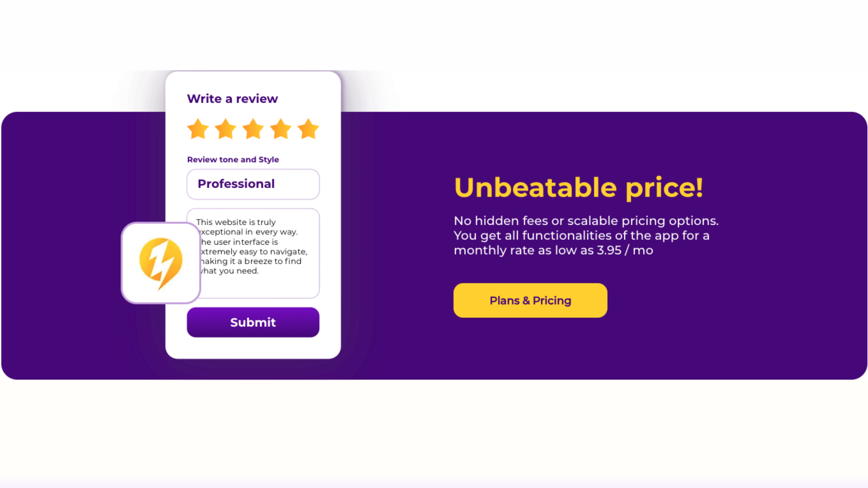
Task: Click the first rating star
Action: (198, 129)
